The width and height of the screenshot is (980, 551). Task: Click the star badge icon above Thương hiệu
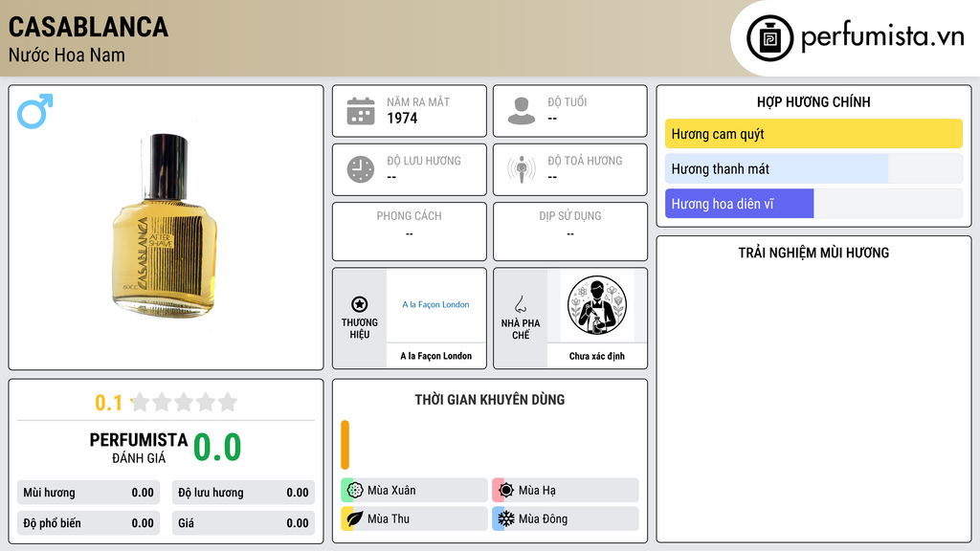(360, 304)
